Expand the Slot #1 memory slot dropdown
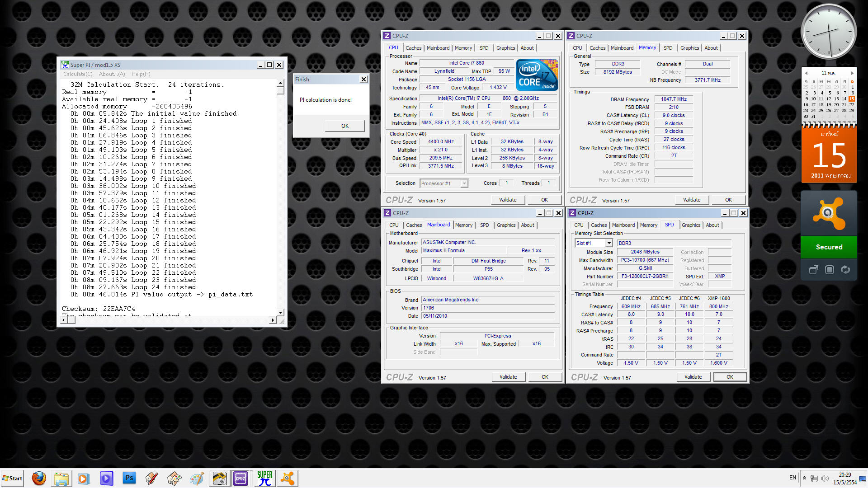The width and height of the screenshot is (868, 488). click(609, 244)
